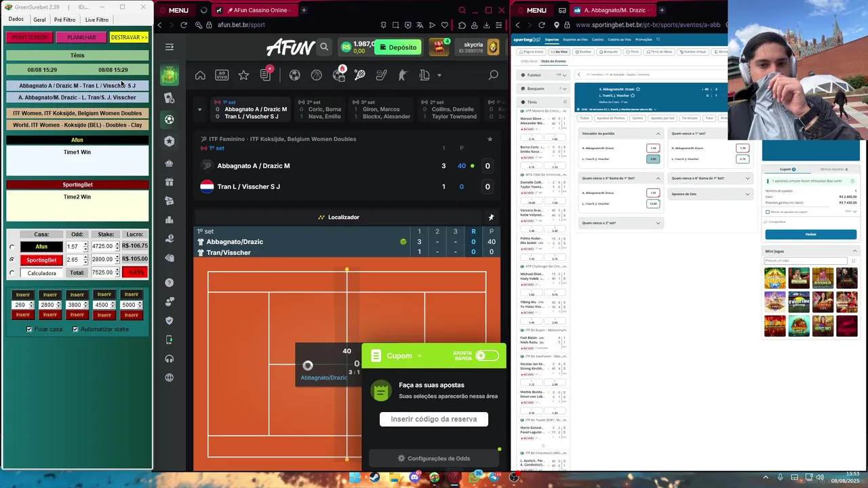
Task: Click the sports bar search magnifier
Action: 493,75
